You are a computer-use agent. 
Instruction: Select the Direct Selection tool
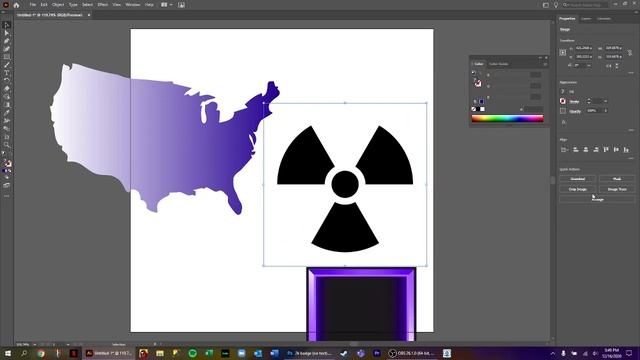tap(6, 33)
